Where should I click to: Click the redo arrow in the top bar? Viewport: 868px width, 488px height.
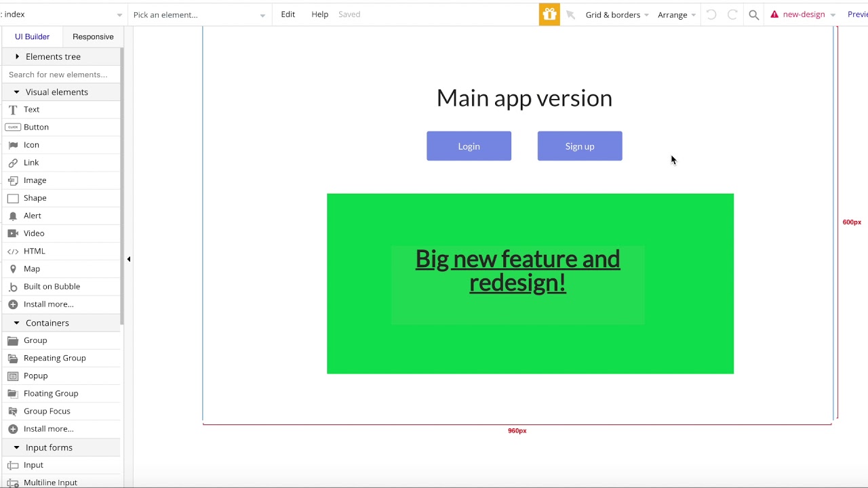click(732, 14)
